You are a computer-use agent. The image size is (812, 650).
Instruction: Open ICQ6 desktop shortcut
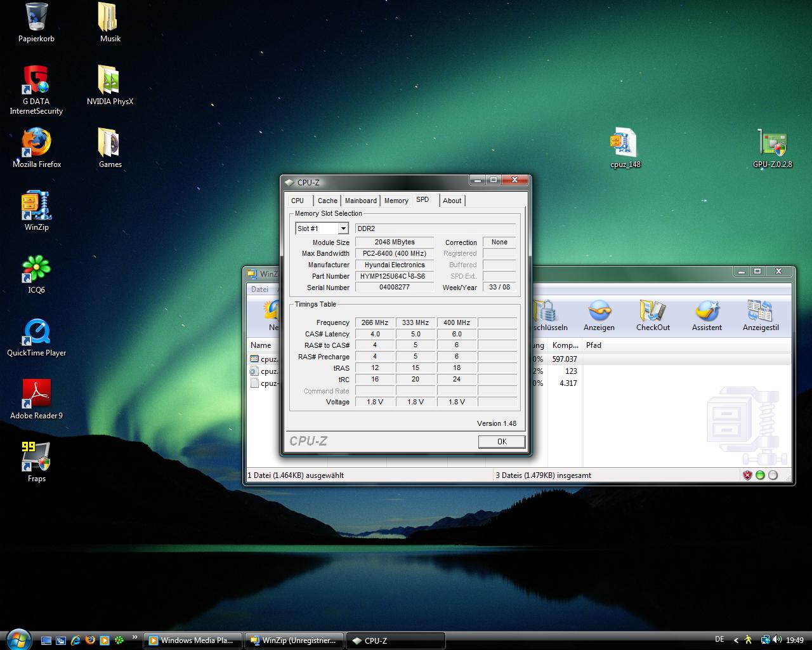[36, 269]
